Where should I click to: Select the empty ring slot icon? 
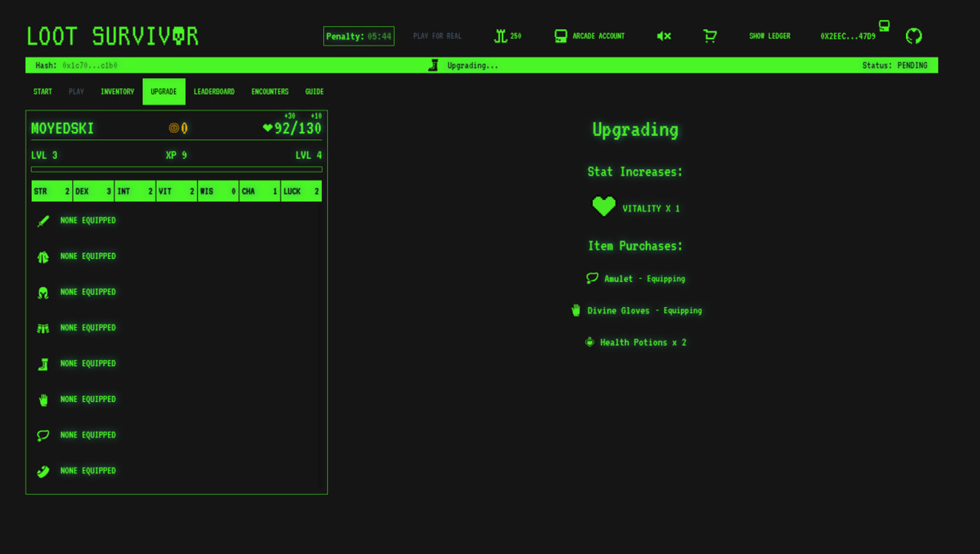(43, 471)
